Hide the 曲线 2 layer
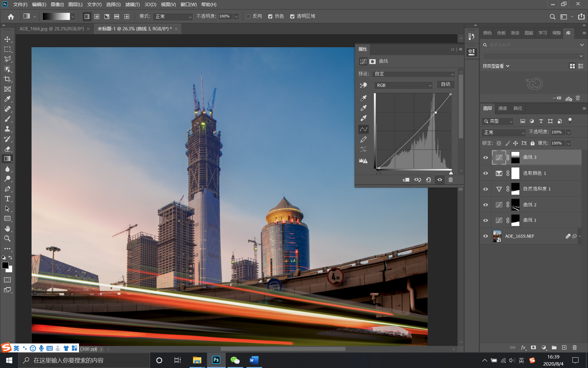588x368 pixels. (485, 205)
